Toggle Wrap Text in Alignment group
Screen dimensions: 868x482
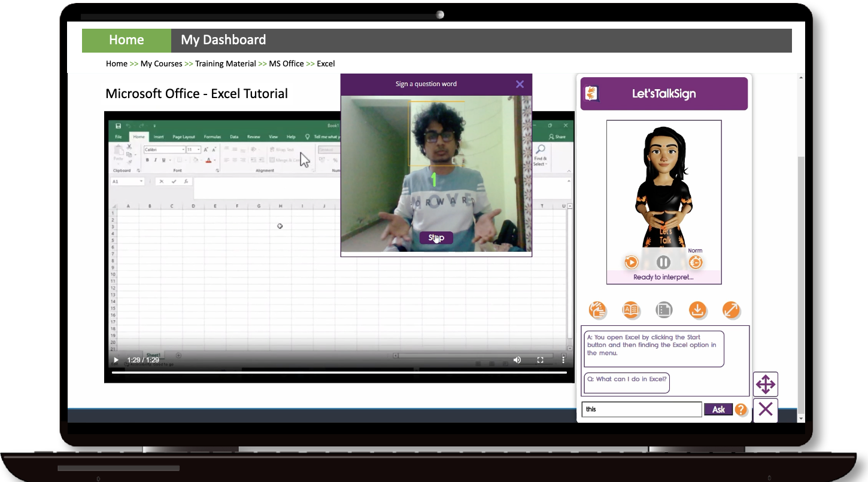[x=281, y=150]
